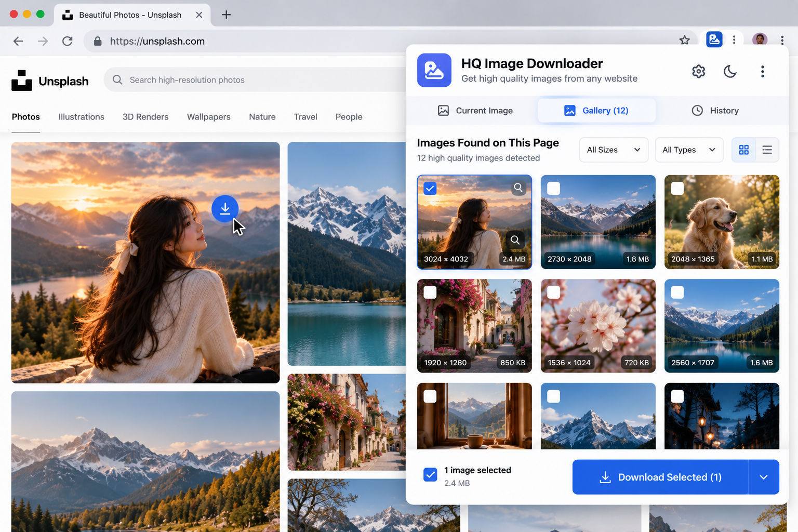This screenshot has width=798, height=532.
Task: Go back to the previous page
Action: pyautogui.click(x=18, y=41)
